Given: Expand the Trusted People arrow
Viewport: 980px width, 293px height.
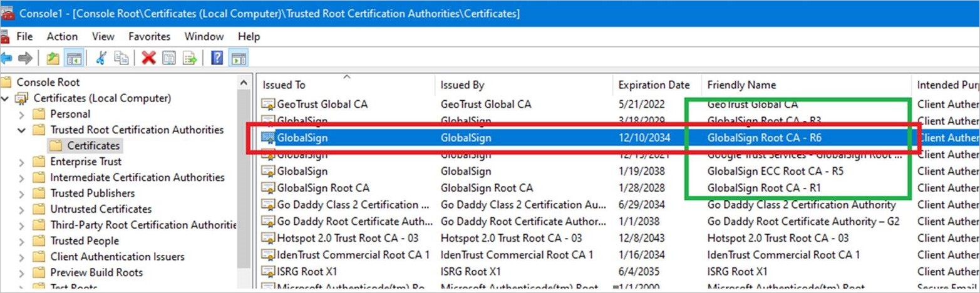Looking at the screenshot, I should coord(23,241).
